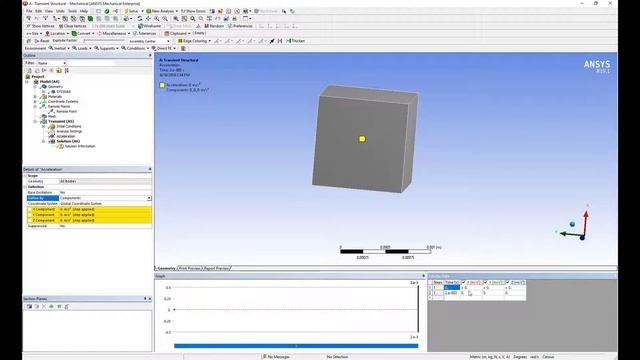Open annotation Preferences
The width and height of the screenshot is (640, 360).
tap(240, 26)
